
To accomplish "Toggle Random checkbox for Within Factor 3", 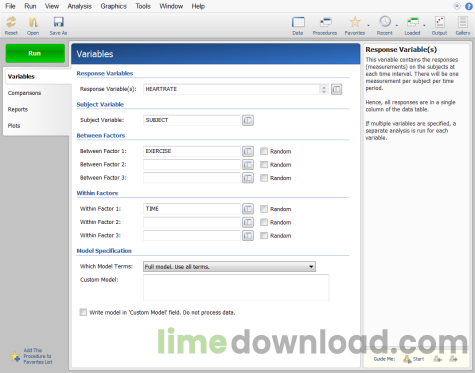I will [264, 236].
